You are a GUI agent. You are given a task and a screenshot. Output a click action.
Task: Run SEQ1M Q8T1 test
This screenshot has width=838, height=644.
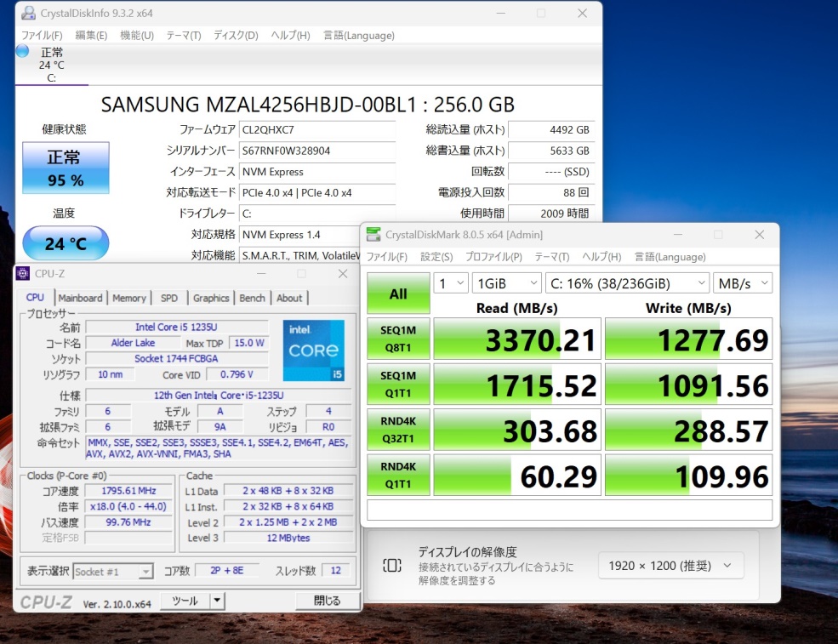click(398, 339)
